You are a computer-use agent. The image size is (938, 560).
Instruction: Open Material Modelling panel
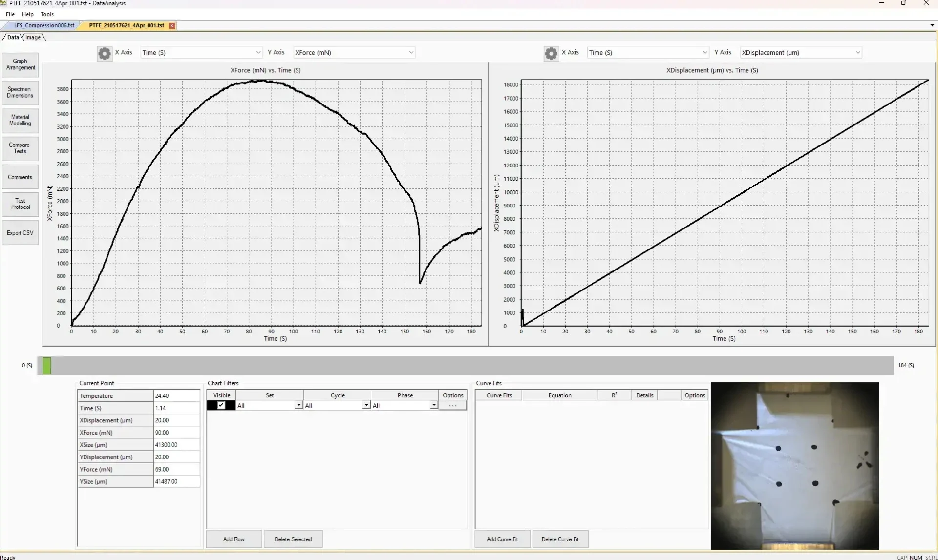click(20, 121)
